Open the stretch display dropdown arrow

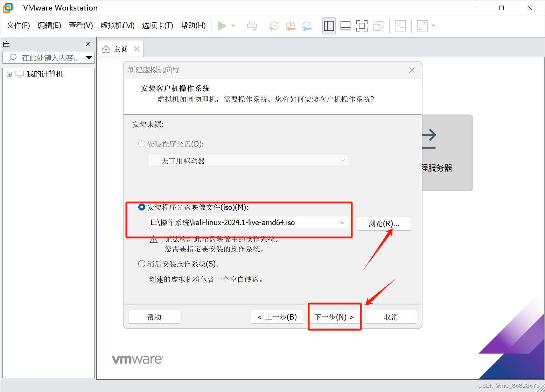point(433,26)
